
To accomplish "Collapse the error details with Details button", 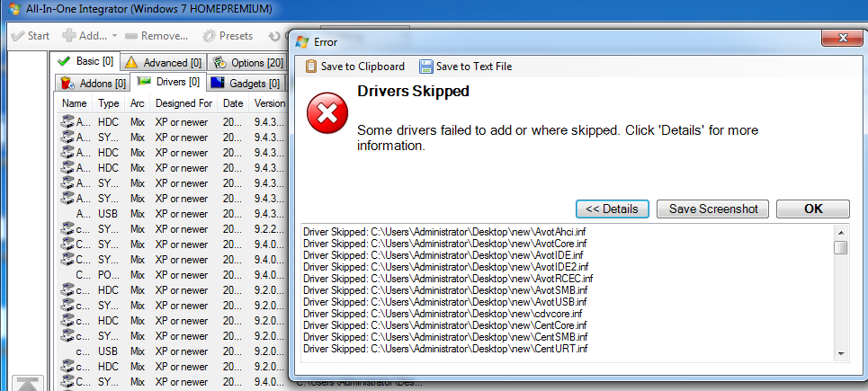I will (x=612, y=209).
